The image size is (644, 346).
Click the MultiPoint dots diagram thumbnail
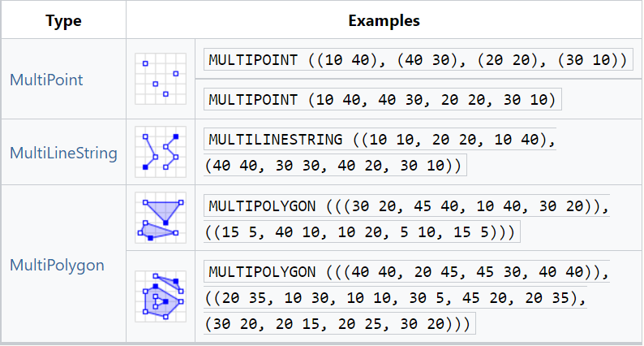click(161, 79)
